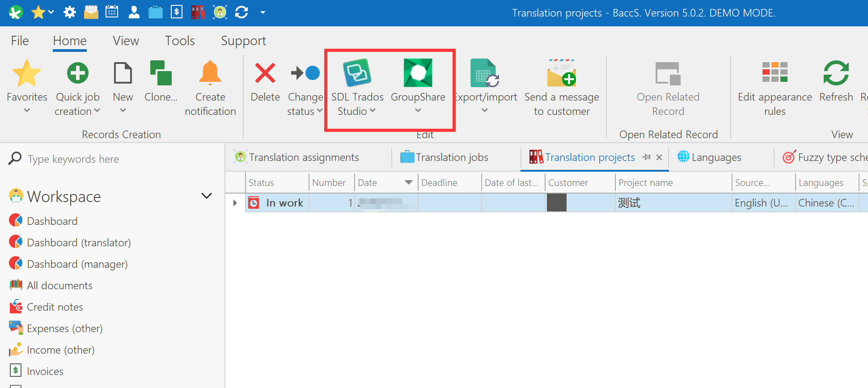Collapse the Workspace section chevron
Screen dimensions: 868x388
[206, 196]
